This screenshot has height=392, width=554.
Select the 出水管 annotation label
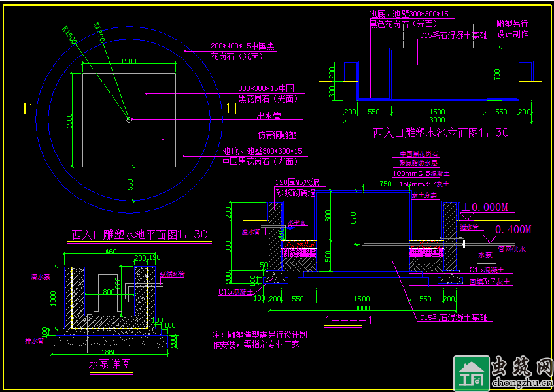[x=268, y=116]
